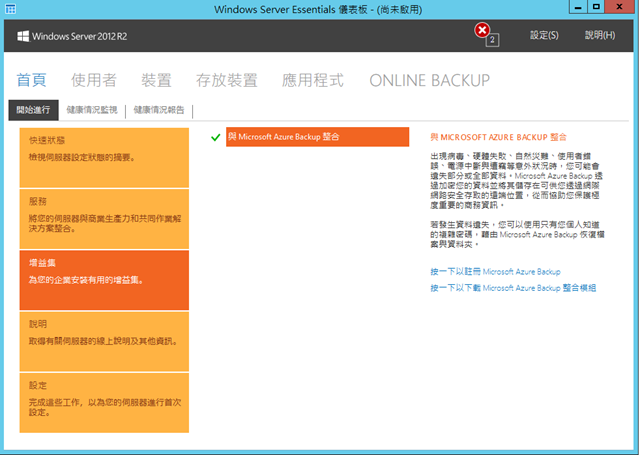The width and height of the screenshot is (640, 455).
Task: Open the red error alert icon
Action: point(482,30)
